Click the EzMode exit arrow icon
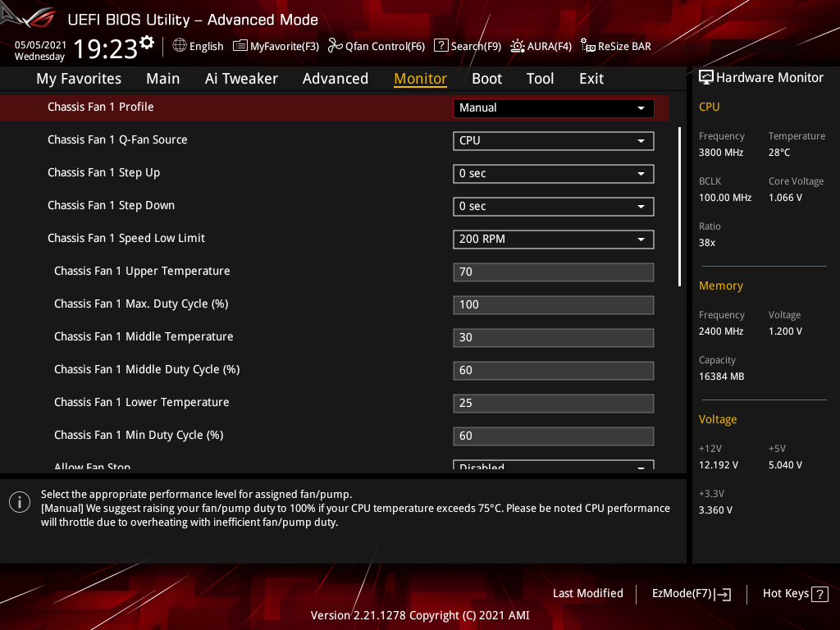840x630 pixels. pos(723,594)
